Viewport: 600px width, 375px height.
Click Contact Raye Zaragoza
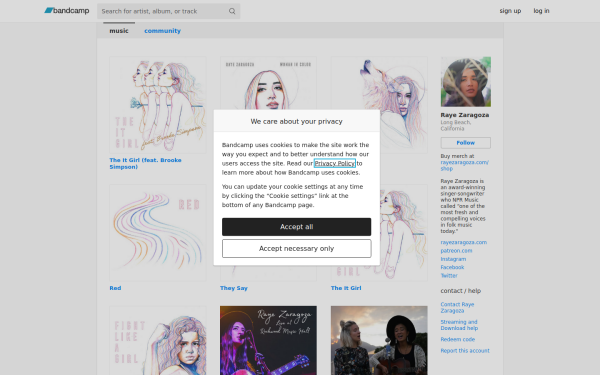457,308
